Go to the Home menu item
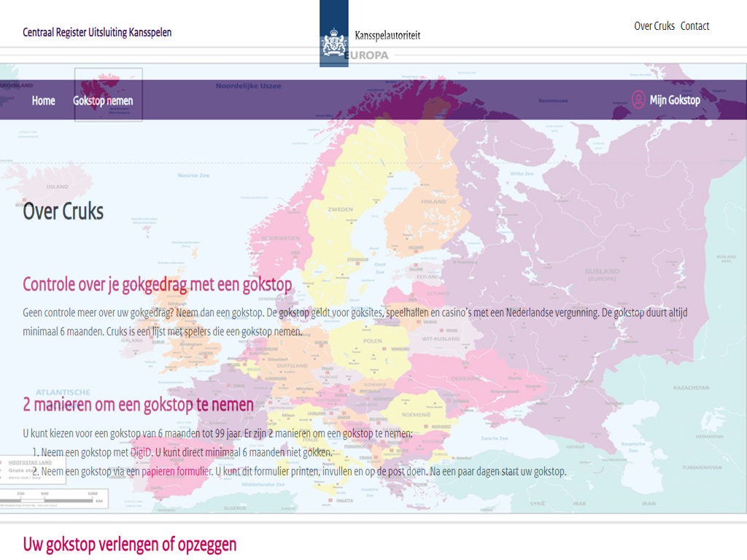The image size is (747, 560). pyautogui.click(x=43, y=101)
